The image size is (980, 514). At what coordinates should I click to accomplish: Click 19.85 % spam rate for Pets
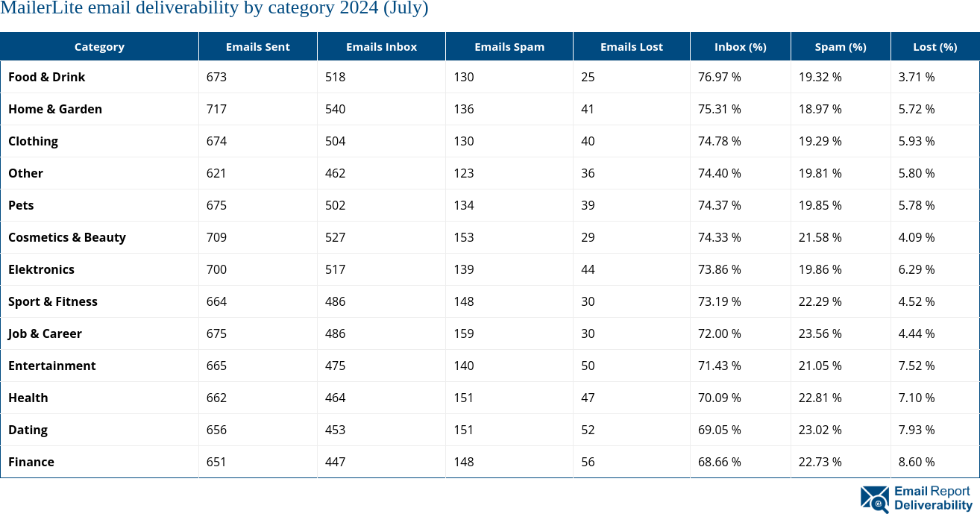click(820, 205)
